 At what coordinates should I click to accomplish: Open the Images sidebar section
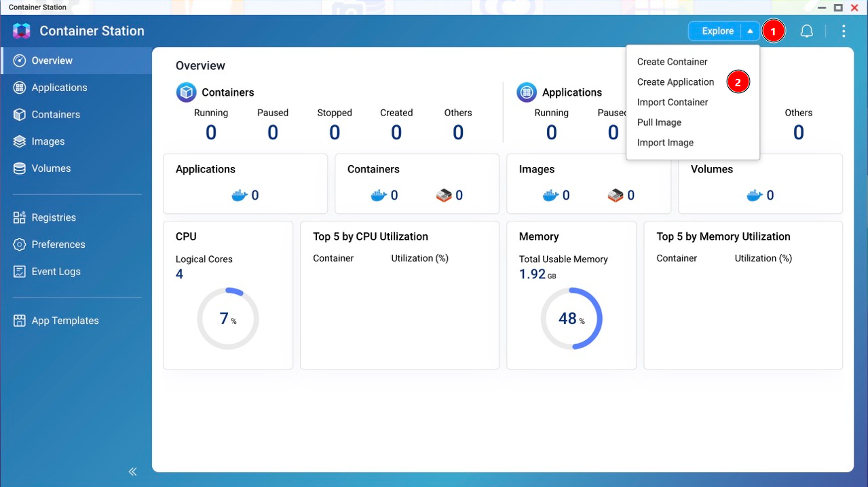click(48, 141)
